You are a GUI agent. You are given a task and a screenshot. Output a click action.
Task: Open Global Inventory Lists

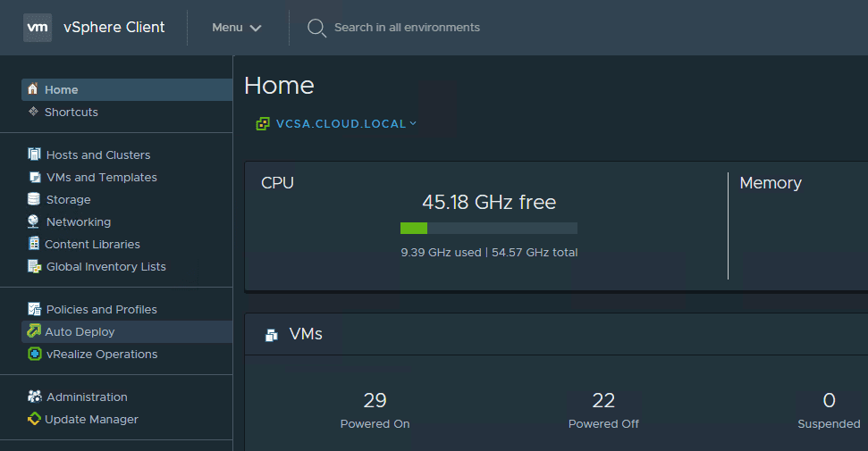coord(105,266)
